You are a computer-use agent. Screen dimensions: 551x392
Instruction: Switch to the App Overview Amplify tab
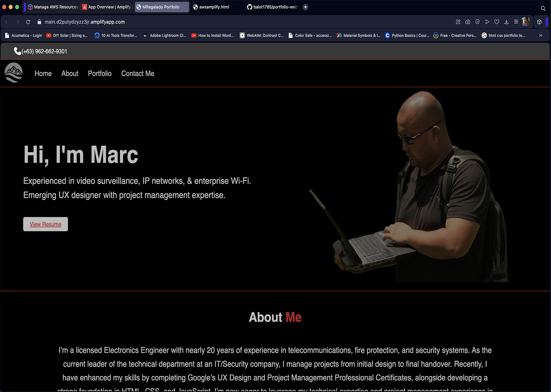pos(109,7)
